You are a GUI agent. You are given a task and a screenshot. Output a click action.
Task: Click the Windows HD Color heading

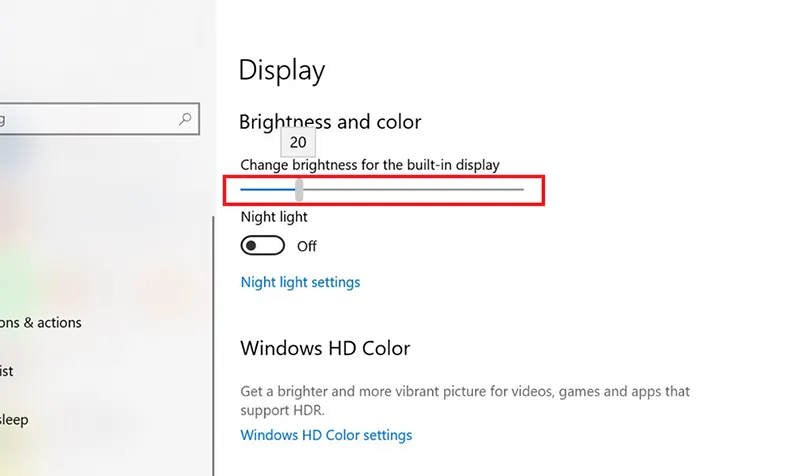coord(325,348)
